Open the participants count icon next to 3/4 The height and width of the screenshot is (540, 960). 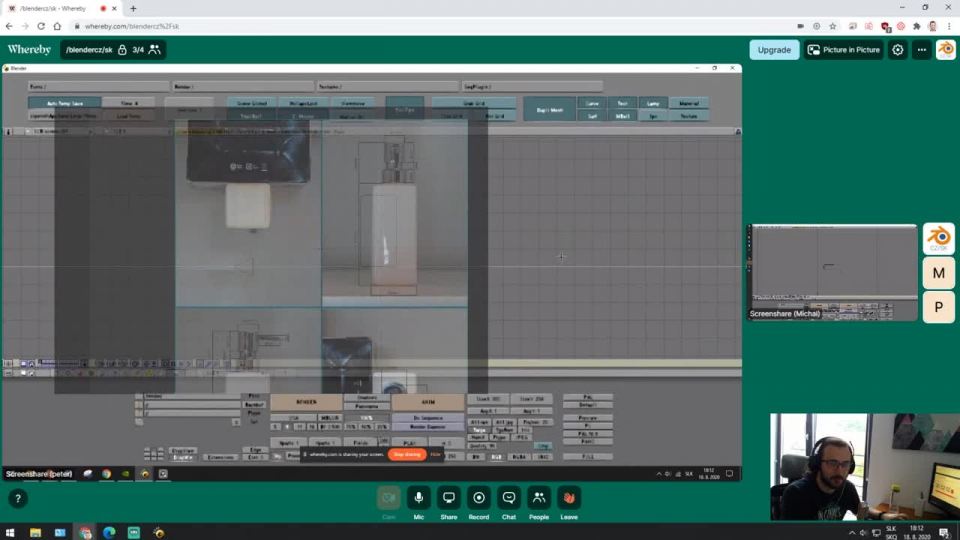pos(154,50)
